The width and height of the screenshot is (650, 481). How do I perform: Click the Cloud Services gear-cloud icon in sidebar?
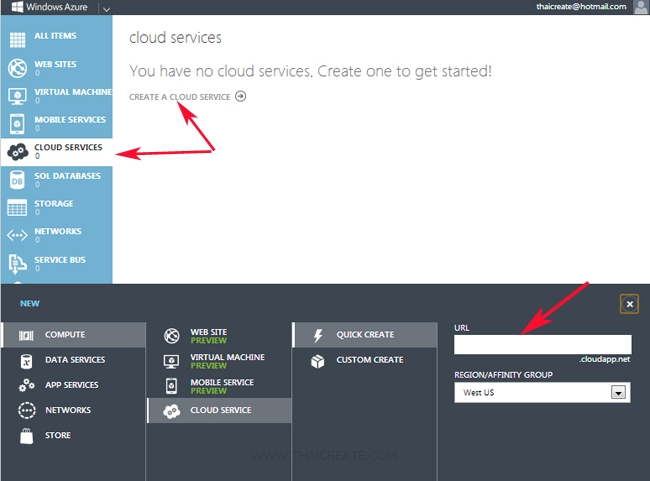tap(17, 152)
